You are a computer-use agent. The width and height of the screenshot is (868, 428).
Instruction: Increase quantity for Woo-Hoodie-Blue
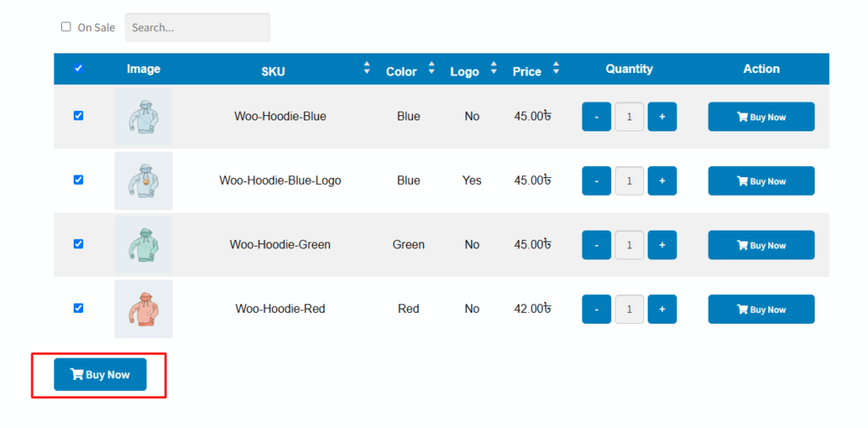click(x=662, y=117)
